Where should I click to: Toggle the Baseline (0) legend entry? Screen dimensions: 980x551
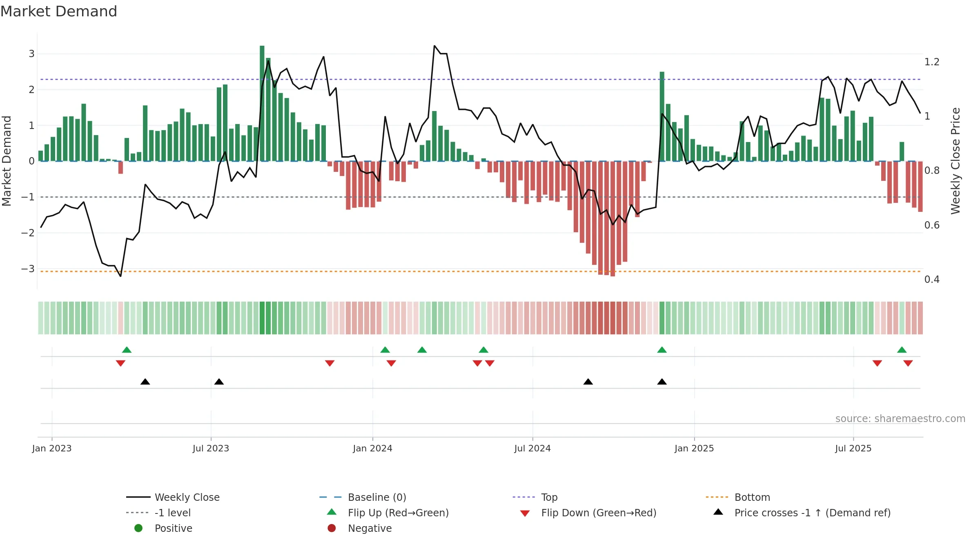363,497
